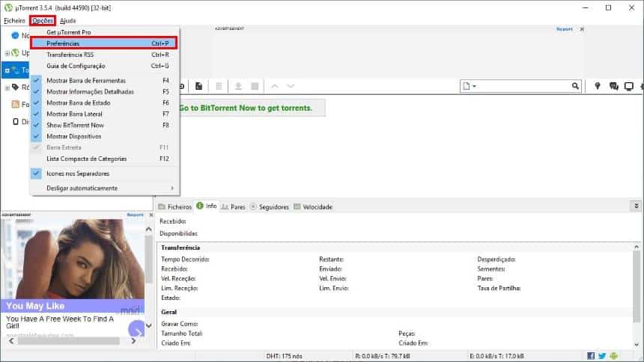Close the top advertisement banner
Image resolution: width=644 pixels, height=362 pixels.
click(582, 29)
